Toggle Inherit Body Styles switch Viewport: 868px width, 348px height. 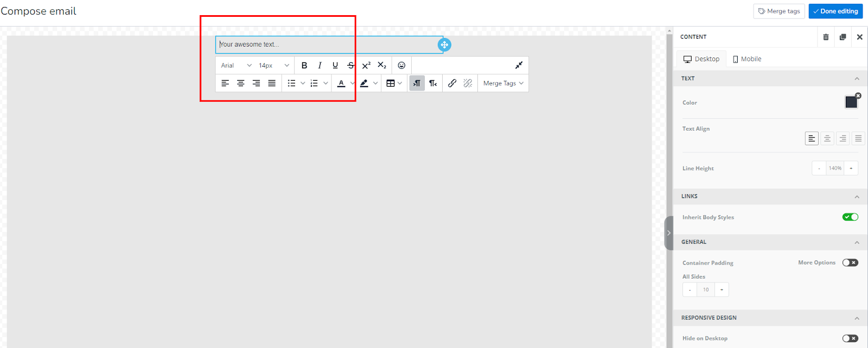(x=850, y=217)
